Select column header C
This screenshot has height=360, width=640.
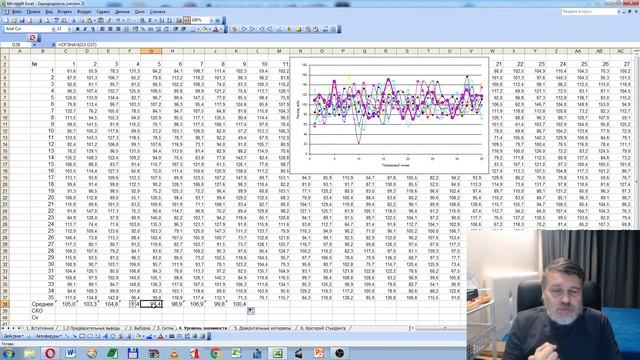pyautogui.click(x=66, y=51)
